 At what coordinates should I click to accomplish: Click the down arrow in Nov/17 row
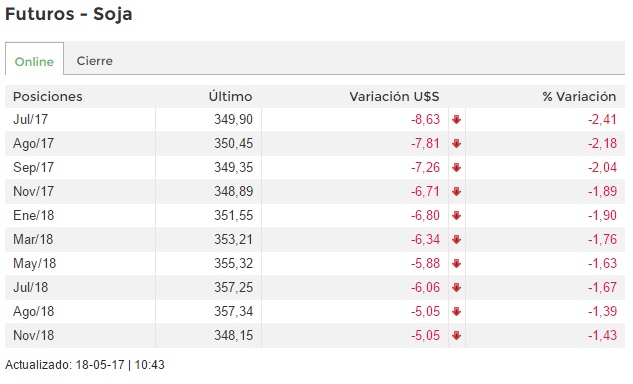tap(457, 192)
